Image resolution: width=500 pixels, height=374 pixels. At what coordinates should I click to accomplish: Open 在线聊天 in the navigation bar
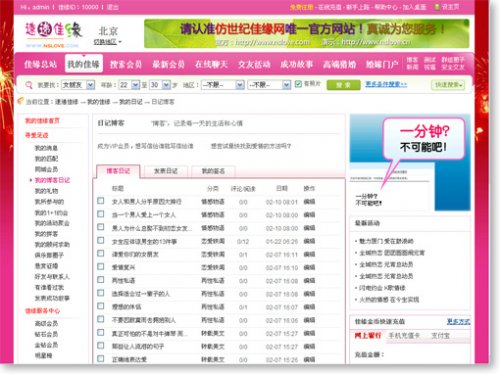211,64
